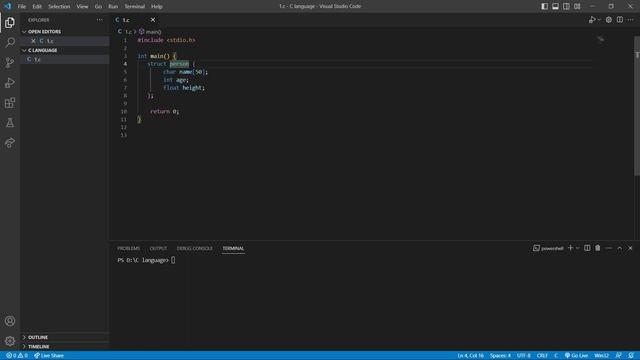Switch to the Output tab
Viewport: 640px width, 360px height.
pyautogui.click(x=158, y=248)
